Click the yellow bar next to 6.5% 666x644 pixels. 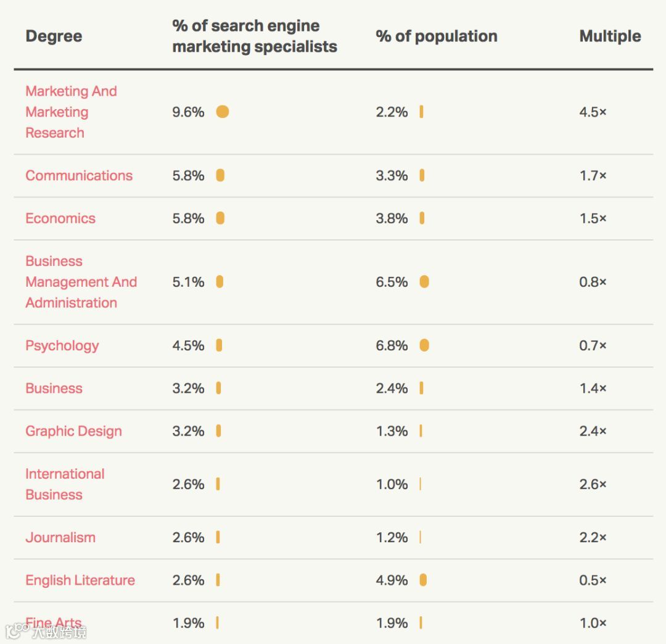click(x=424, y=282)
